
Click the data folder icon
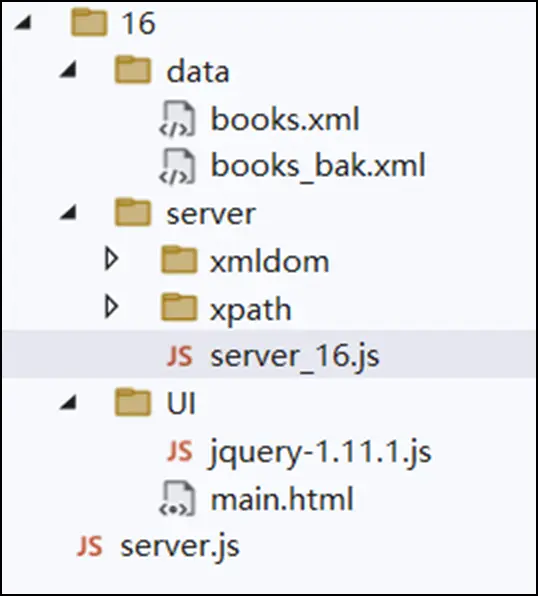133,70
